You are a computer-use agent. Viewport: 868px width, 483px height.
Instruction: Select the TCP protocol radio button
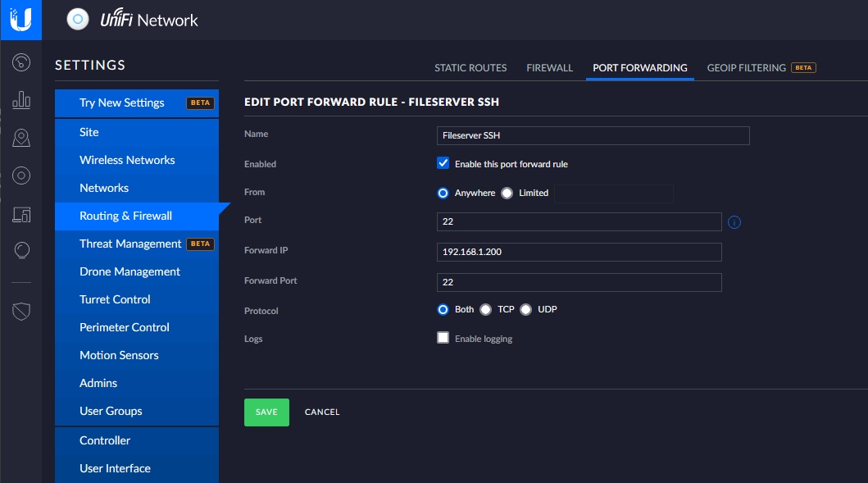click(485, 309)
